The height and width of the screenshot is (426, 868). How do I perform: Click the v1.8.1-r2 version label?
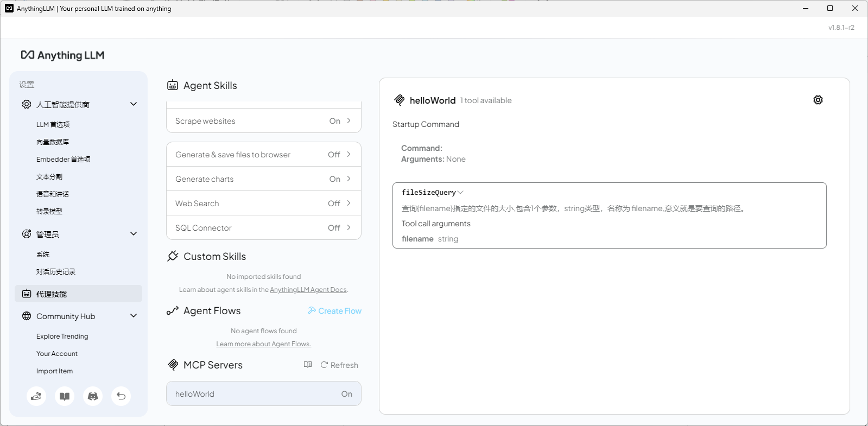click(x=841, y=28)
